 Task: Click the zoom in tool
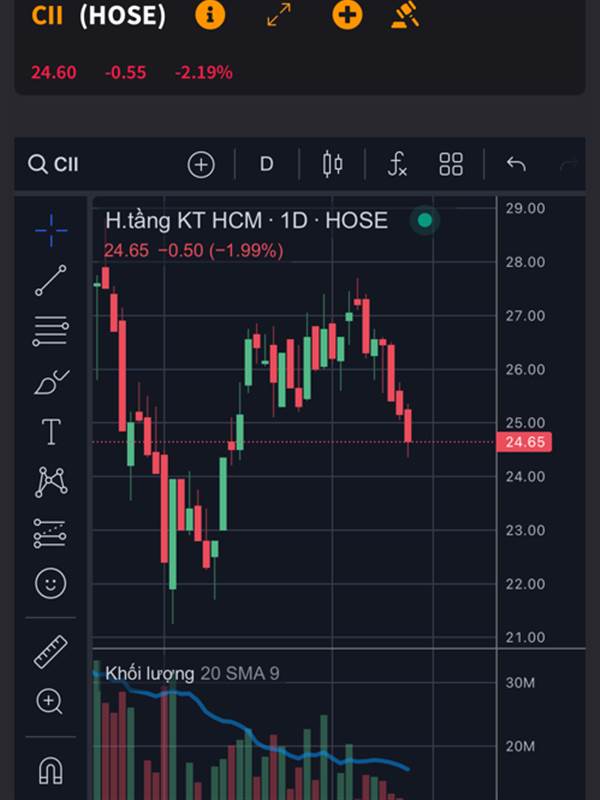coord(51,701)
